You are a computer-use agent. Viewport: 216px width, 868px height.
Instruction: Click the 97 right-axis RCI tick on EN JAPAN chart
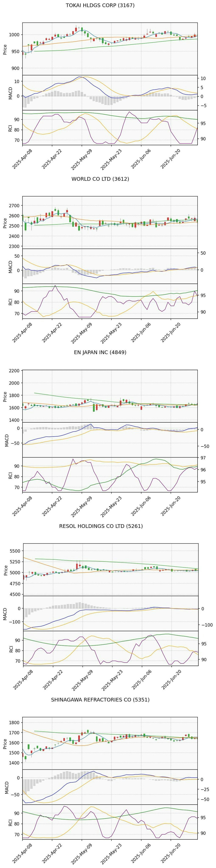click(x=203, y=458)
